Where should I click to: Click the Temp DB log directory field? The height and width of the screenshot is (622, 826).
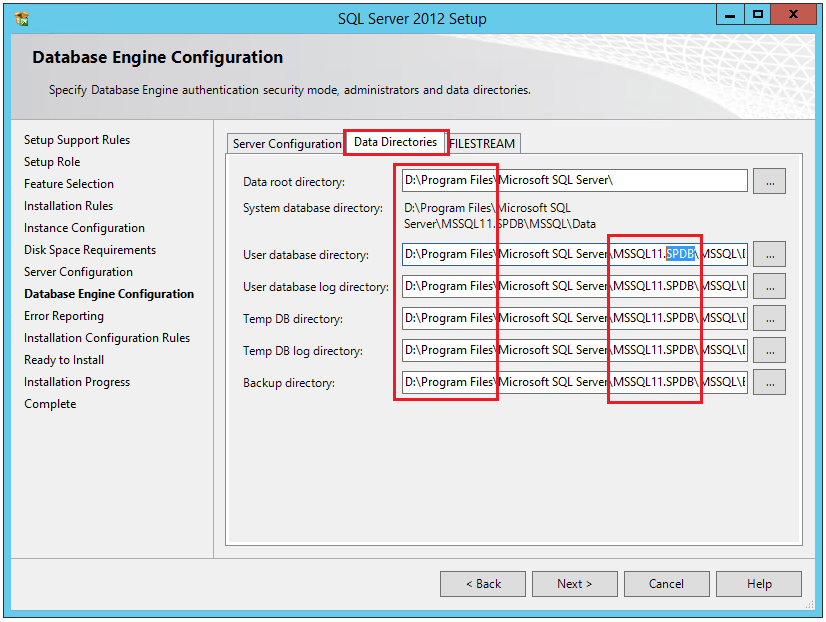[575, 351]
